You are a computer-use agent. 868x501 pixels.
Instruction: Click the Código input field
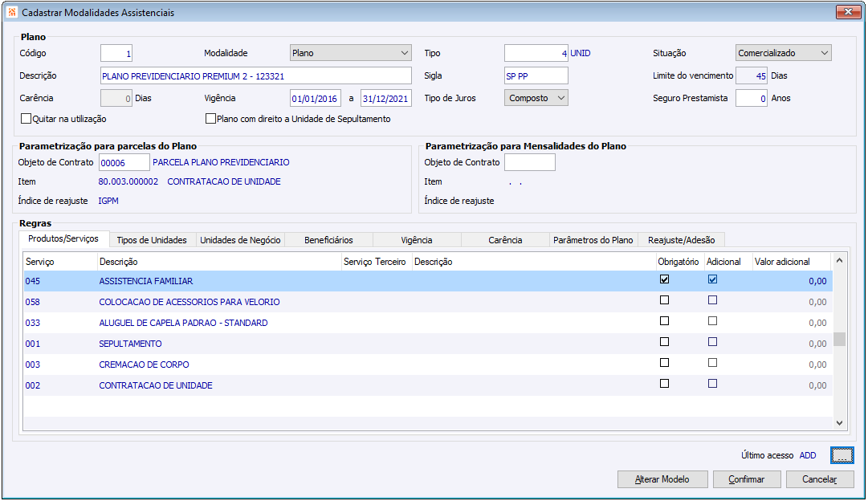coord(116,53)
